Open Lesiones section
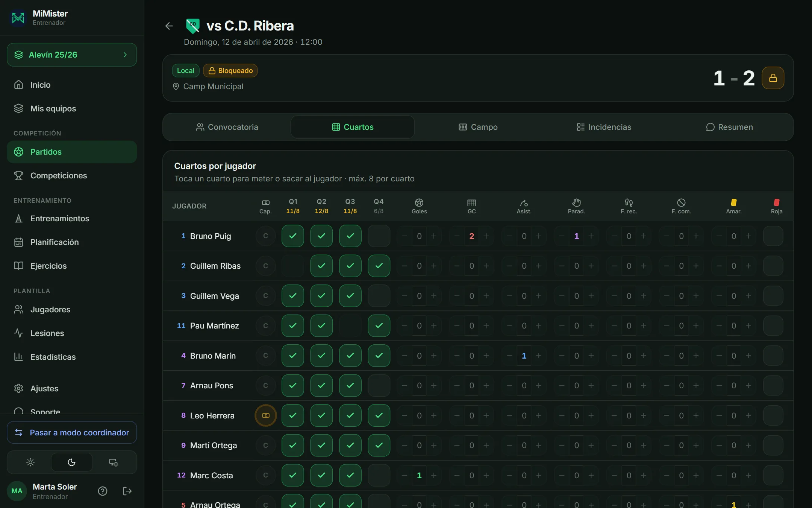 72,333
